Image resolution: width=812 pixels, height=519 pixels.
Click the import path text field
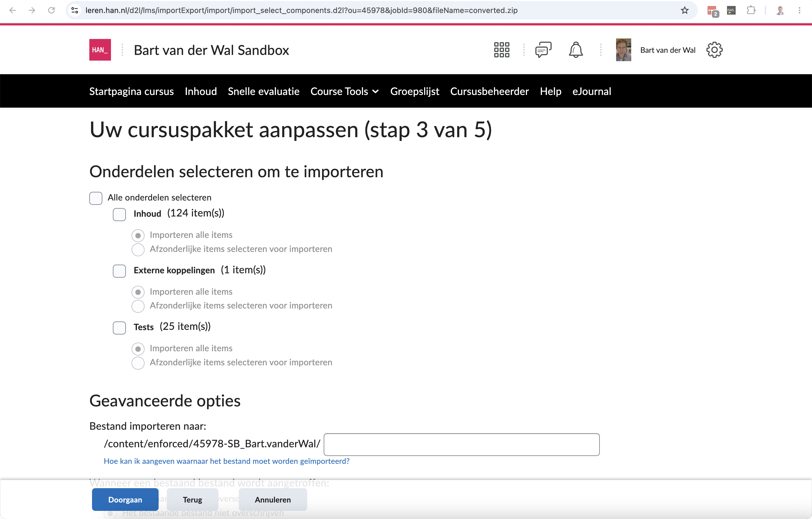pyautogui.click(x=461, y=444)
